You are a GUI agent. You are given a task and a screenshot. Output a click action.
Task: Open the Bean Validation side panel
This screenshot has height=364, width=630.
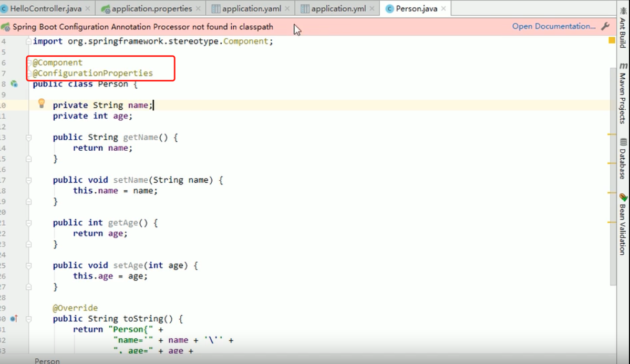tap(623, 224)
